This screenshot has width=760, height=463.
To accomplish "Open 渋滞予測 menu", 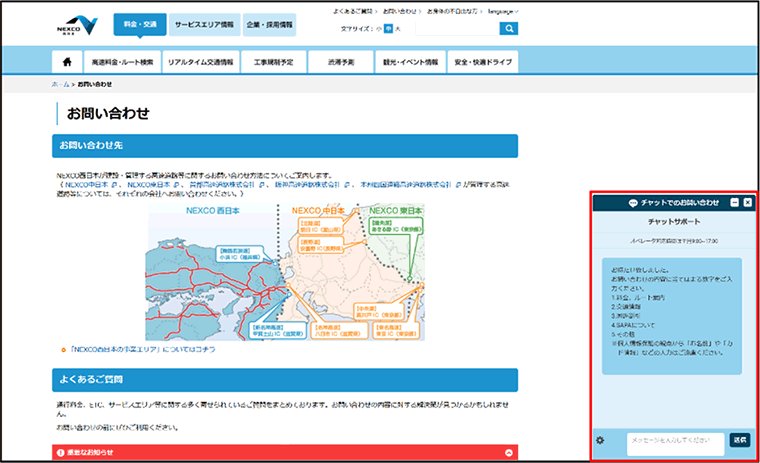I will [x=341, y=62].
